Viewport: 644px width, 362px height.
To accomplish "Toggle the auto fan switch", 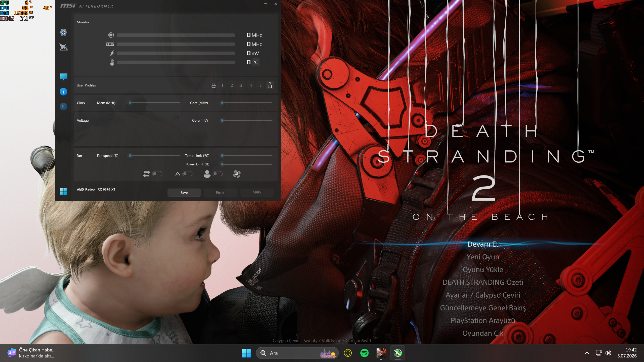I will 187,174.
